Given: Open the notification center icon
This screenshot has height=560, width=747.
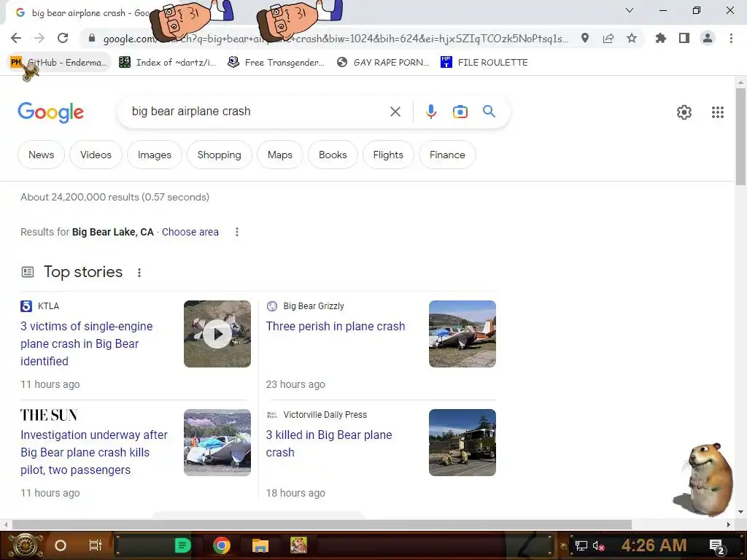Looking at the screenshot, I should (x=717, y=545).
